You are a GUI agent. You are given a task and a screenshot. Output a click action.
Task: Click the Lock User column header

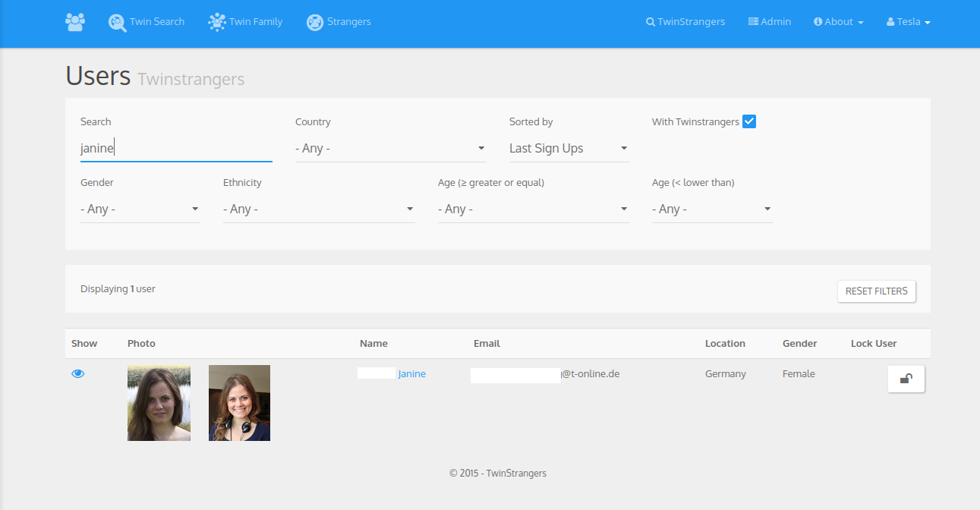click(x=874, y=344)
